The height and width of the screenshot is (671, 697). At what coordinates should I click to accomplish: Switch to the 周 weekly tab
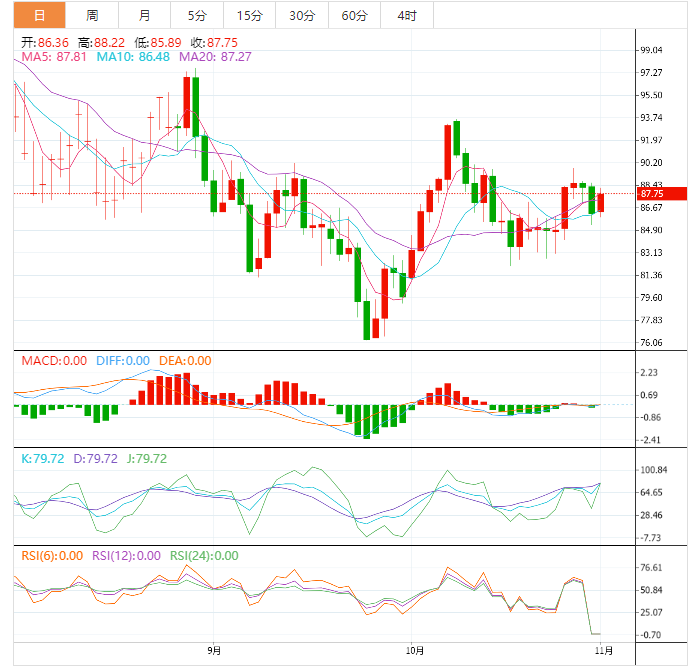(92, 15)
